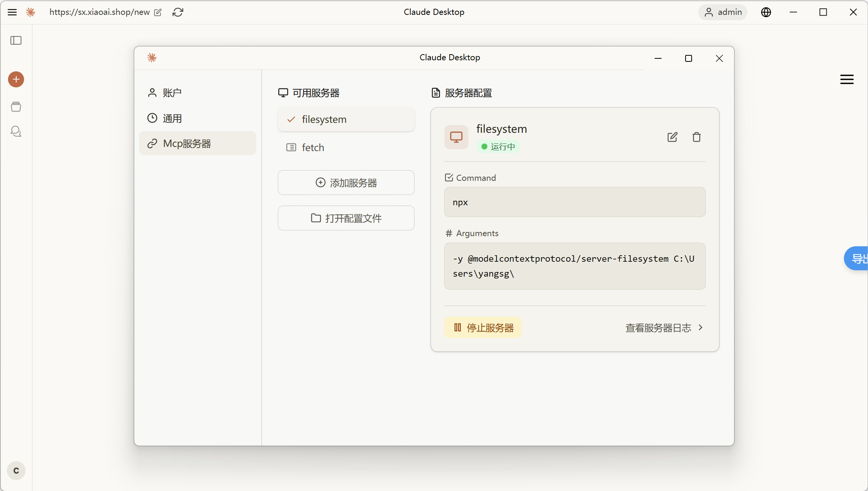Viewport: 868px width, 491px height.
Task: Click the URL text sx.xiaoai.shop/new
Action: pos(100,12)
